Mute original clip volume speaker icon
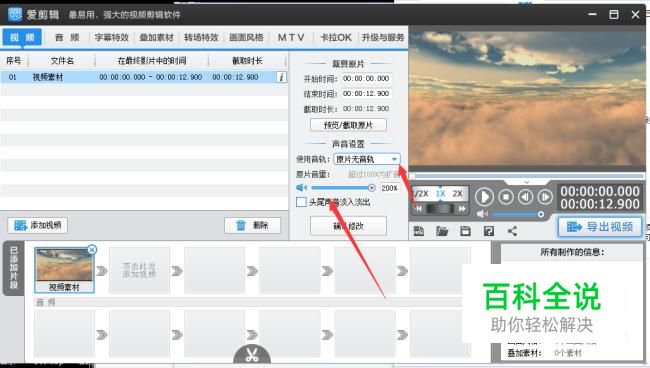 tap(301, 188)
